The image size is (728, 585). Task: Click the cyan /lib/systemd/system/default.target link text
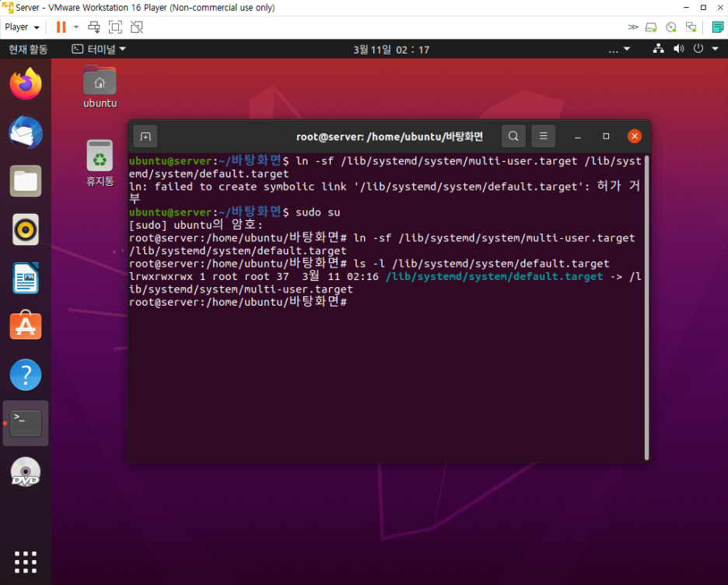point(494,277)
